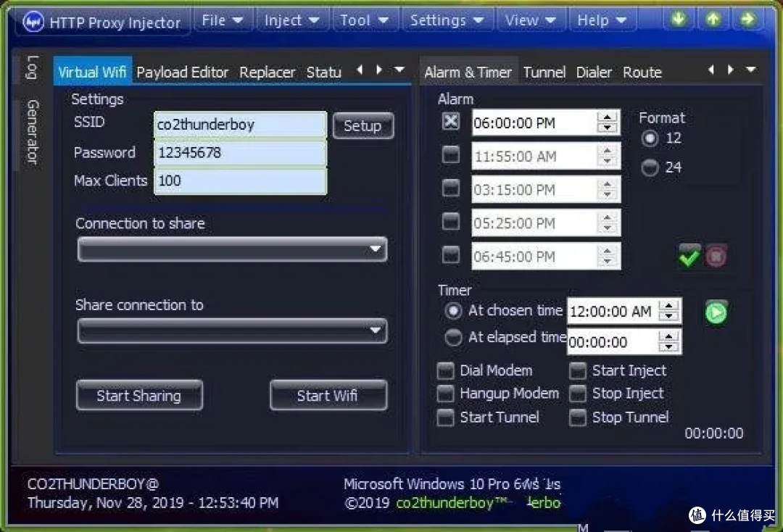This screenshot has width=783, height=532.
Task: Switch to the Route tab
Action: pos(642,72)
